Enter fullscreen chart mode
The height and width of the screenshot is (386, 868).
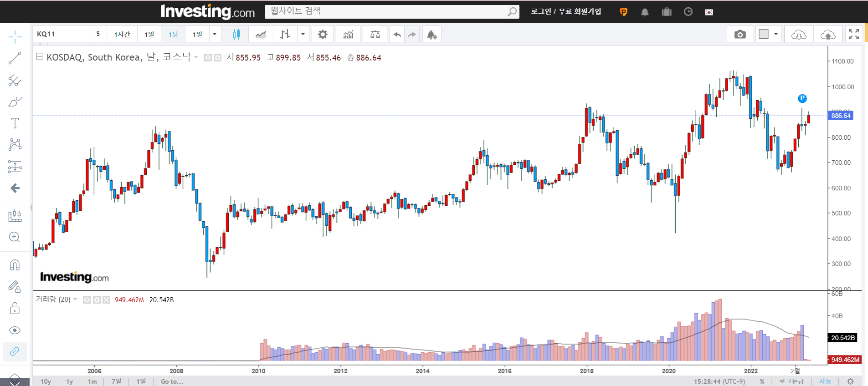click(854, 34)
